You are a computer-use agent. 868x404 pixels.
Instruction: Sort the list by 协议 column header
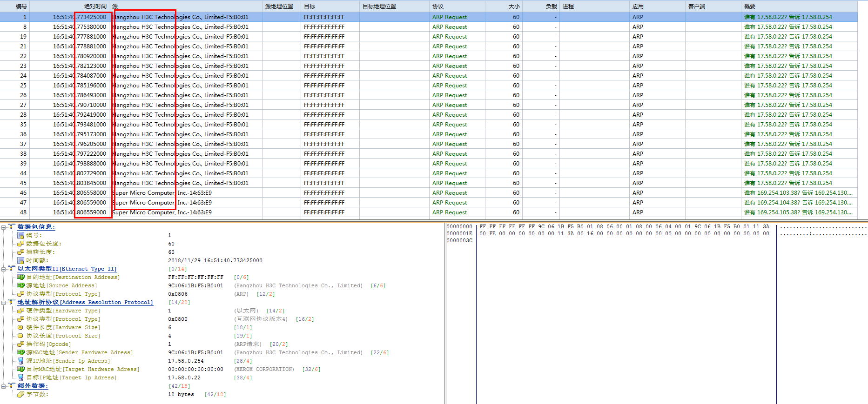(x=437, y=6)
